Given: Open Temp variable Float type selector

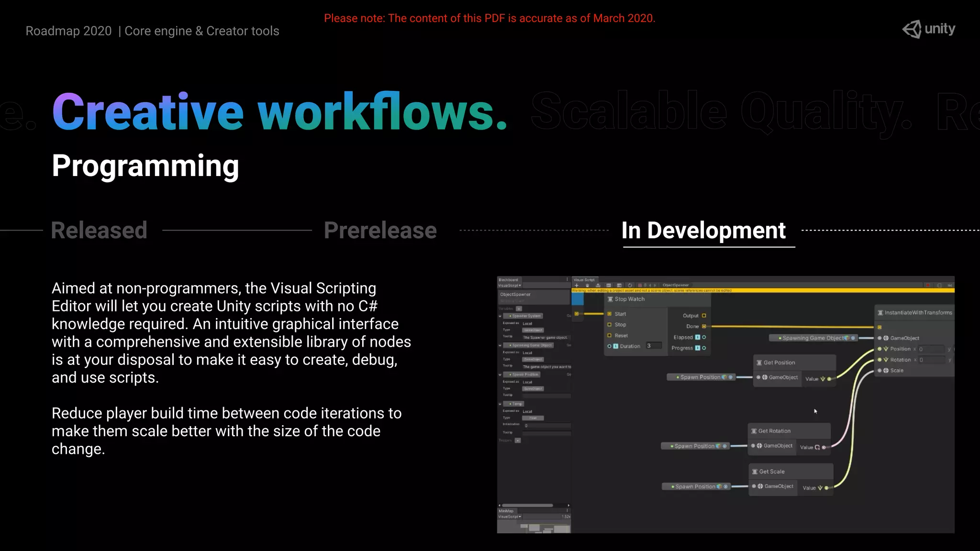Looking at the screenshot, I should (533, 418).
